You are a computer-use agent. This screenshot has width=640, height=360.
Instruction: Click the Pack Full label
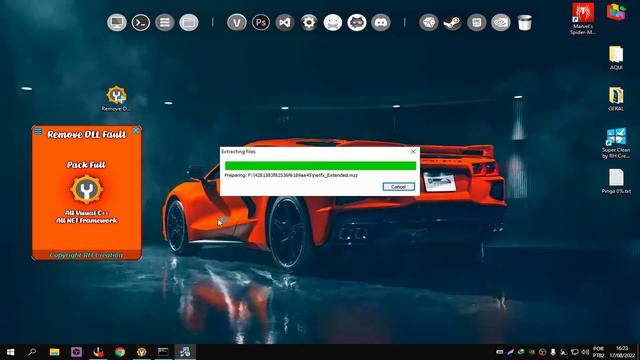[x=86, y=165]
